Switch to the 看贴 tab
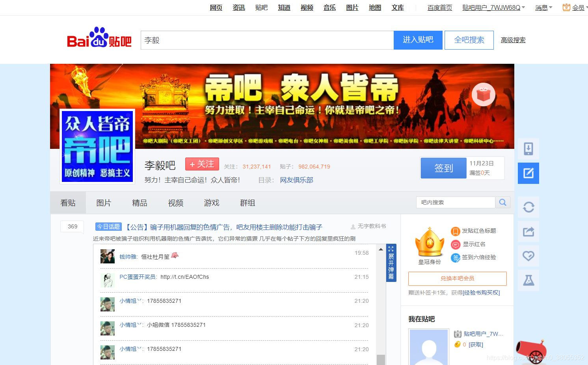Viewport: 588px width, 365px height. tap(68, 203)
